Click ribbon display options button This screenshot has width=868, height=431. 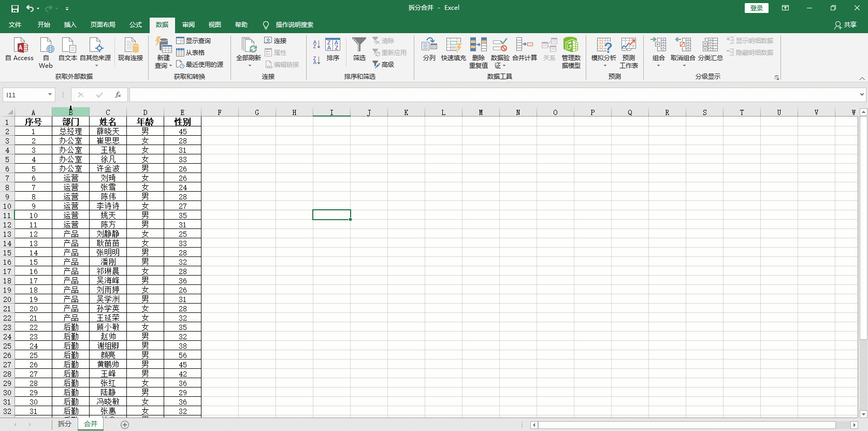786,8
